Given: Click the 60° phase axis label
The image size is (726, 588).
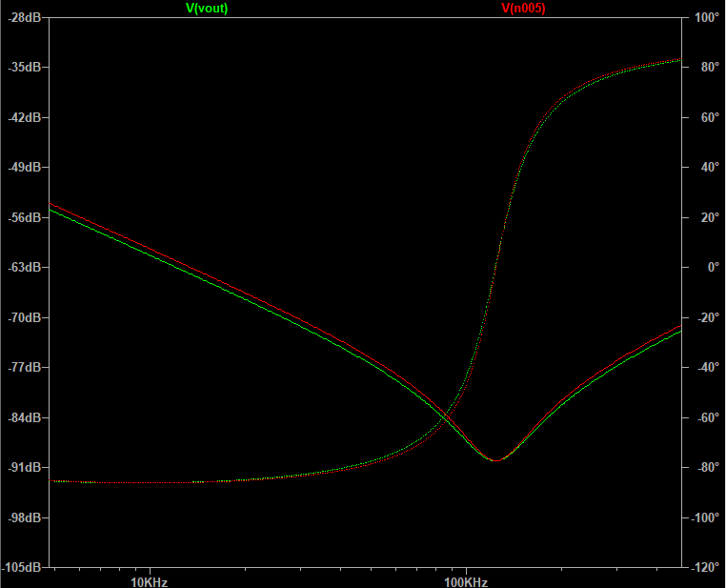Looking at the screenshot, I should coord(710,117).
